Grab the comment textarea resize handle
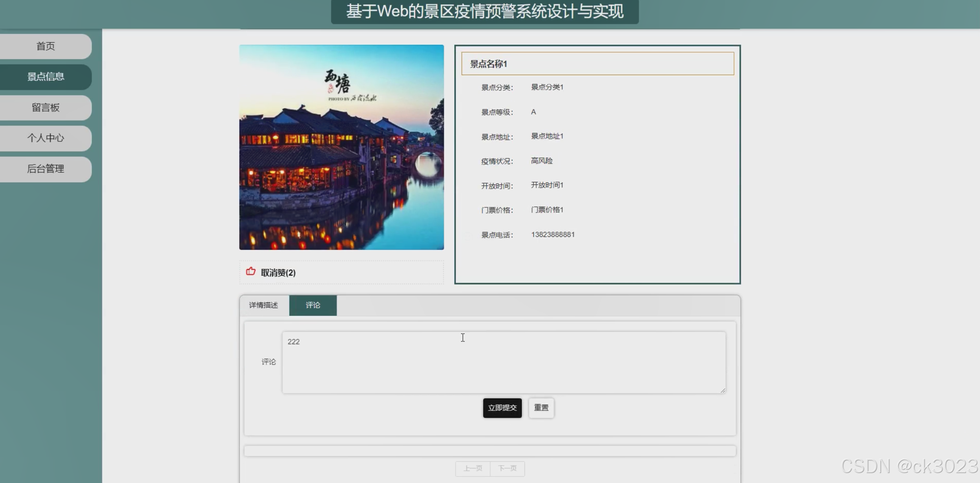Screen dimensions: 980x483 click(x=723, y=391)
